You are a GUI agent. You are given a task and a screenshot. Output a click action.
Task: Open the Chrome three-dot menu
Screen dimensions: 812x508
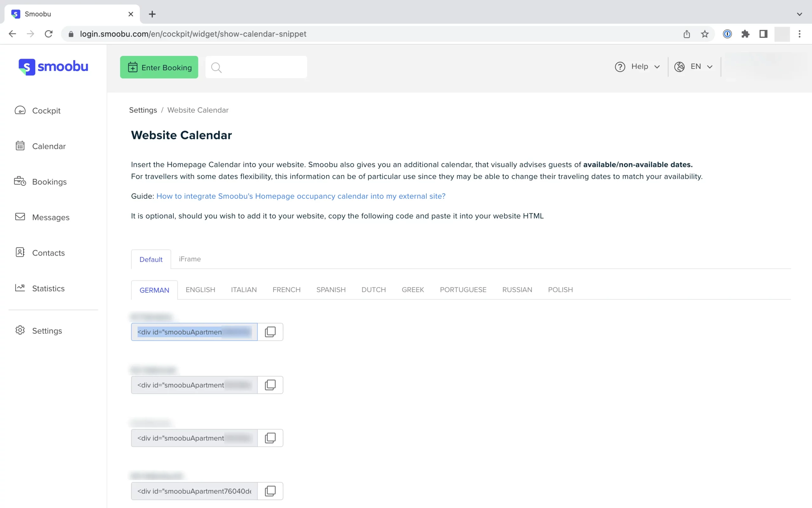pos(800,34)
